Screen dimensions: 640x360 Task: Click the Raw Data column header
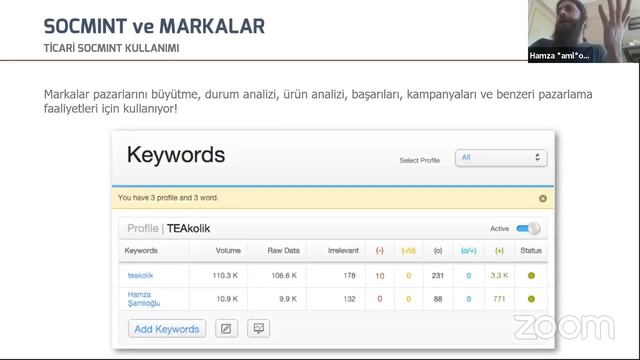(x=283, y=251)
